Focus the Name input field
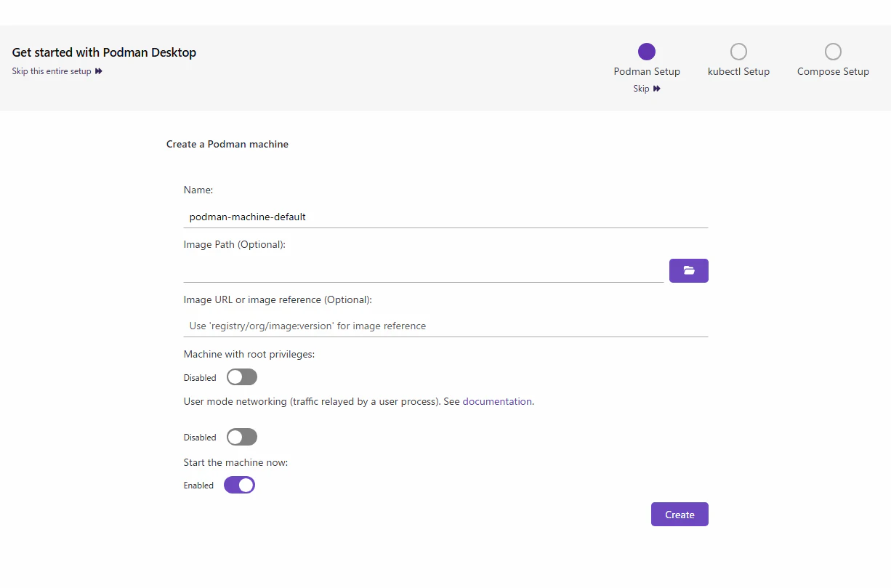The image size is (891, 588). pyautogui.click(x=445, y=217)
